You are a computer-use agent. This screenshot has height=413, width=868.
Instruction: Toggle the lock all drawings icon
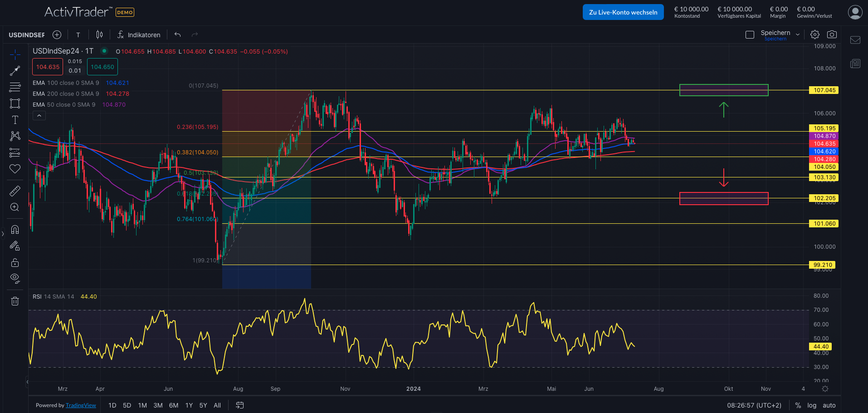[x=15, y=262]
